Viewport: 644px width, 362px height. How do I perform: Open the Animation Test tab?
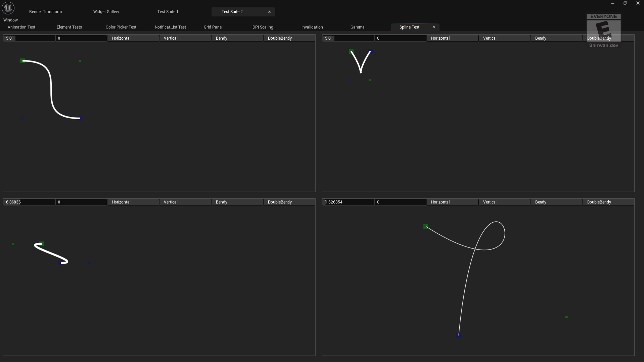click(x=21, y=27)
